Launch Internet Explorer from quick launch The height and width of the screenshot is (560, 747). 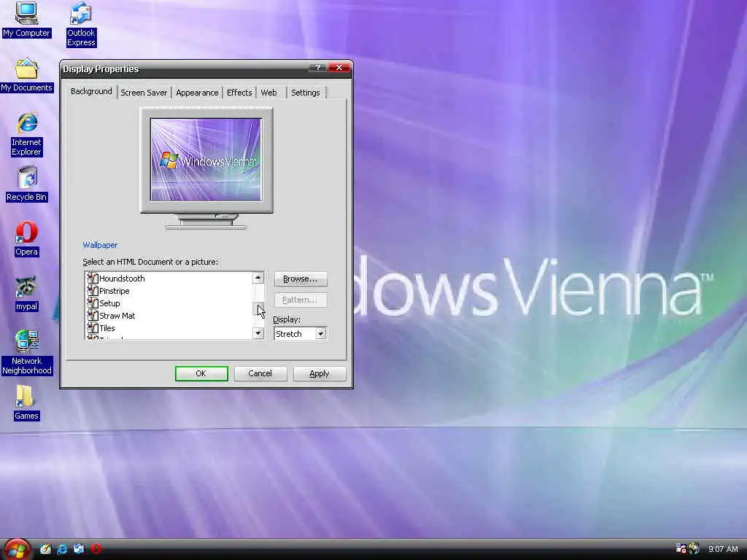(x=62, y=549)
